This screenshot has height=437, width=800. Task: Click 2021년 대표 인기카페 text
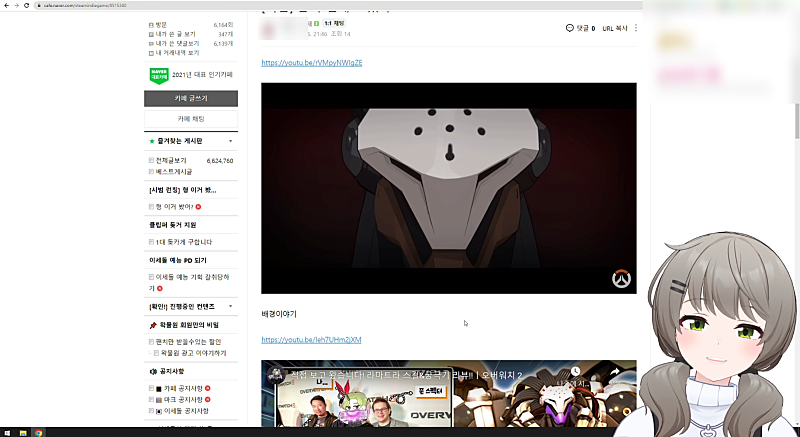tap(202, 74)
